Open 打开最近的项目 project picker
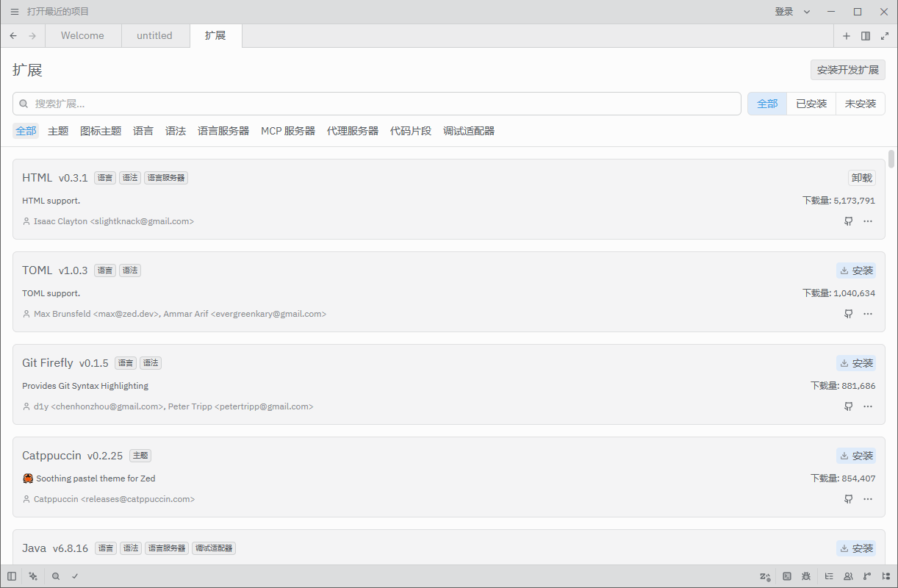Viewport: 898px width, 588px height. coord(58,12)
